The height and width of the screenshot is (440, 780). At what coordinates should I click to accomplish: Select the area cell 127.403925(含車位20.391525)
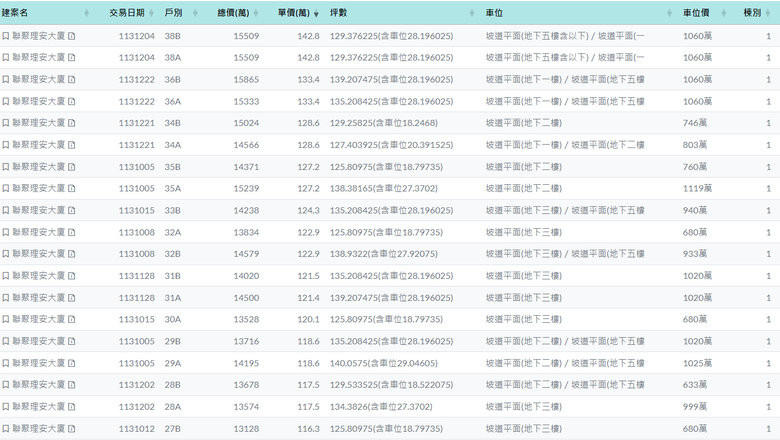pyautogui.click(x=391, y=145)
